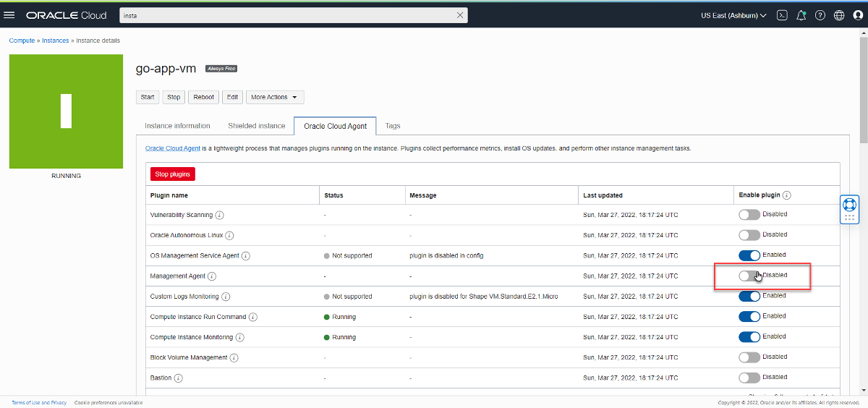Click info icon next to Management Agent

coord(212,276)
